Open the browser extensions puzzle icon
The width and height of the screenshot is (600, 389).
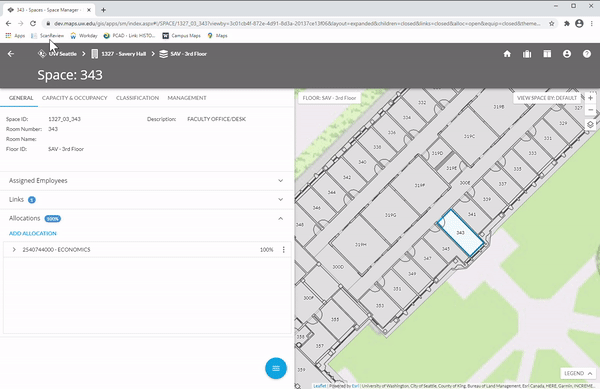[567, 23]
